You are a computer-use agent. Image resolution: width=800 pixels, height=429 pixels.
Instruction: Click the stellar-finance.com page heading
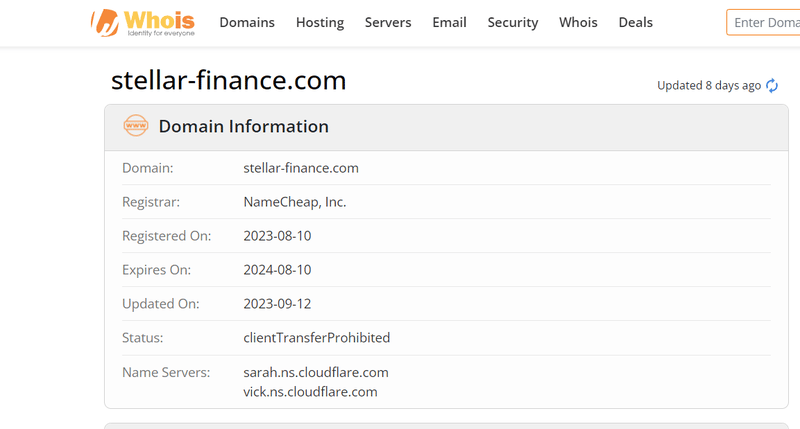click(x=229, y=80)
